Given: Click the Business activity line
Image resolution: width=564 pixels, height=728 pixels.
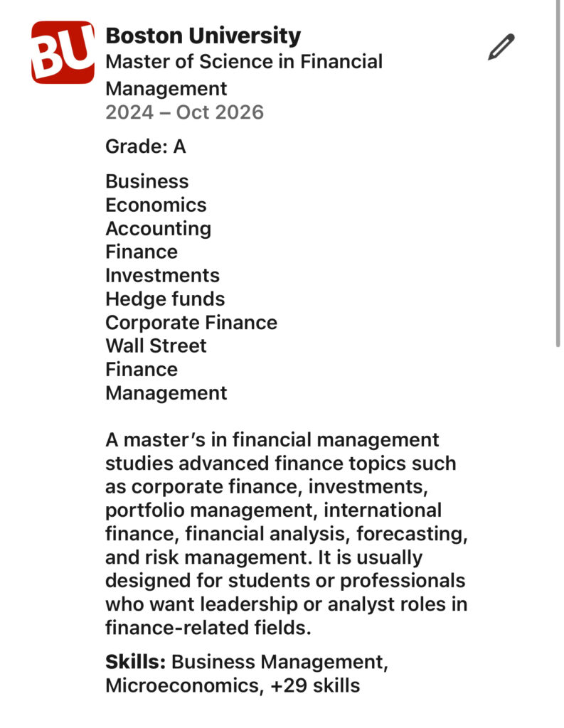Looking at the screenshot, I should point(147,181).
